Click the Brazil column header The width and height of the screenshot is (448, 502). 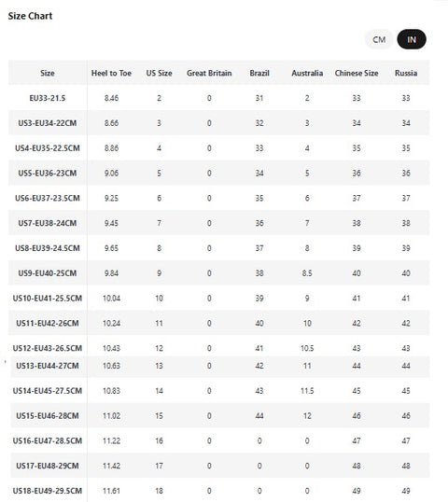click(x=259, y=73)
